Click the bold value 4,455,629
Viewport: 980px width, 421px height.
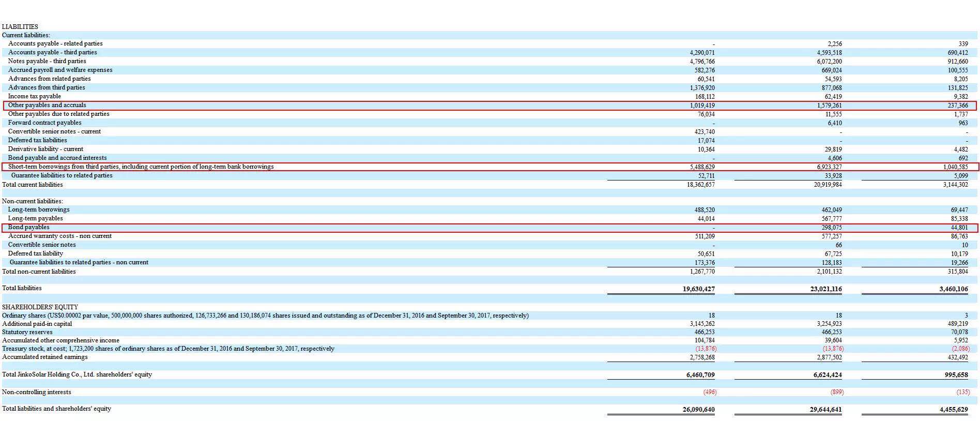(954, 410)
